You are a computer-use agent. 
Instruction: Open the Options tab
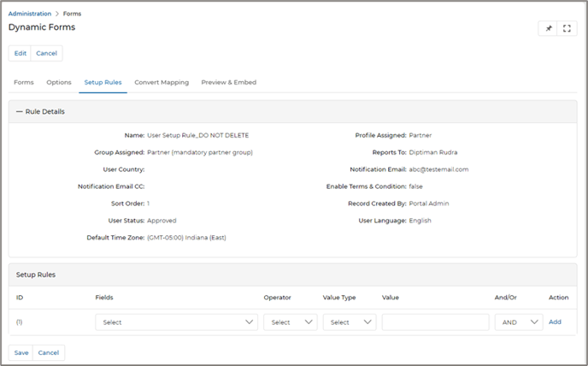coord(59,82)
